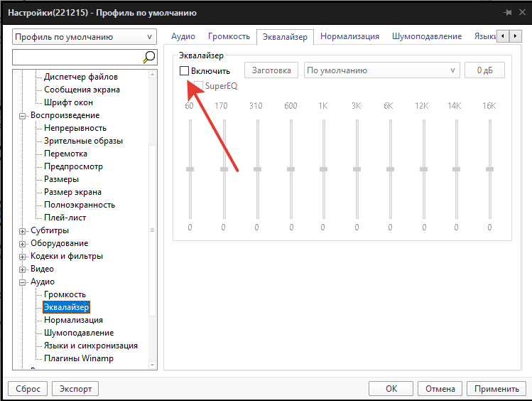This screenshot has width=532, height=401.
Task: Open the 'Профиль по умолчанию' profile dropdown
Action: pyautogui.click(x=85, y=36)
